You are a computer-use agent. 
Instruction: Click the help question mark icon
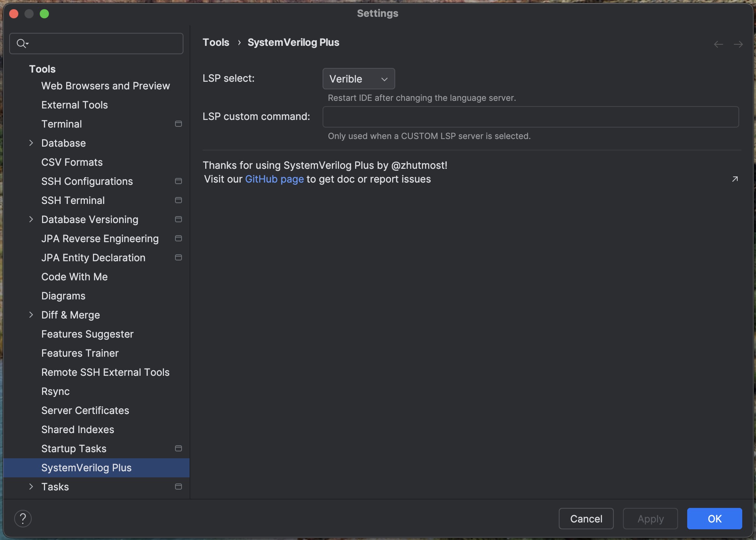tap(23, 519)
